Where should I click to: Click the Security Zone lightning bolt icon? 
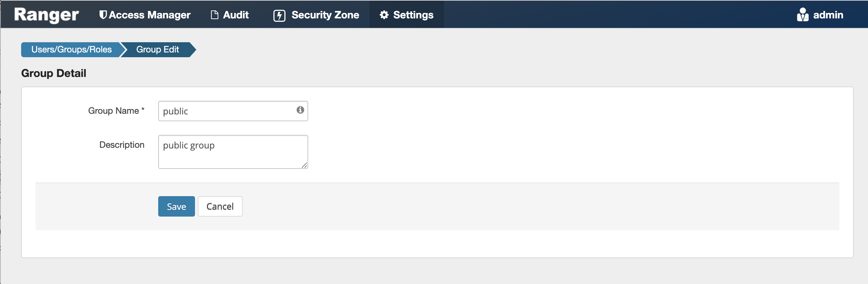(x=279, y=16)
